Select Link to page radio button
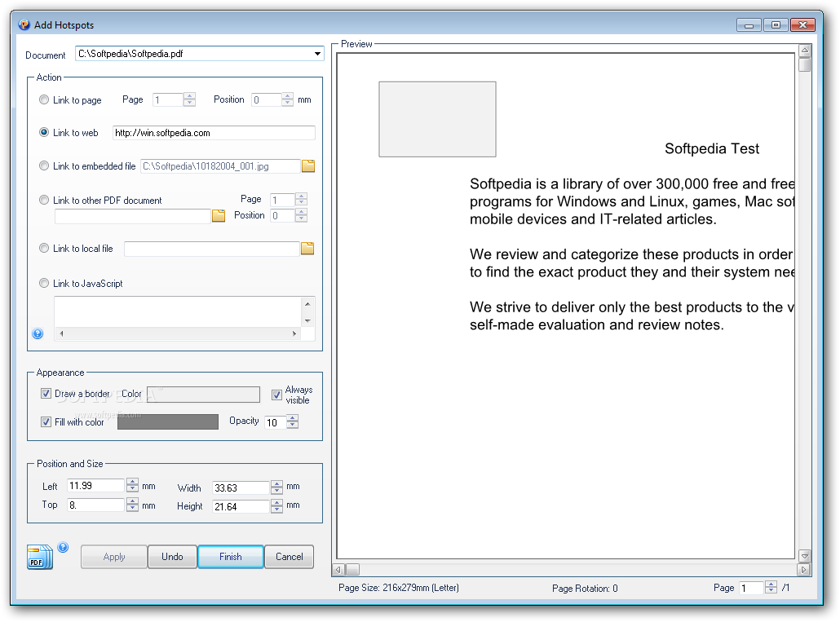The image size is (840, 622). 44,99
